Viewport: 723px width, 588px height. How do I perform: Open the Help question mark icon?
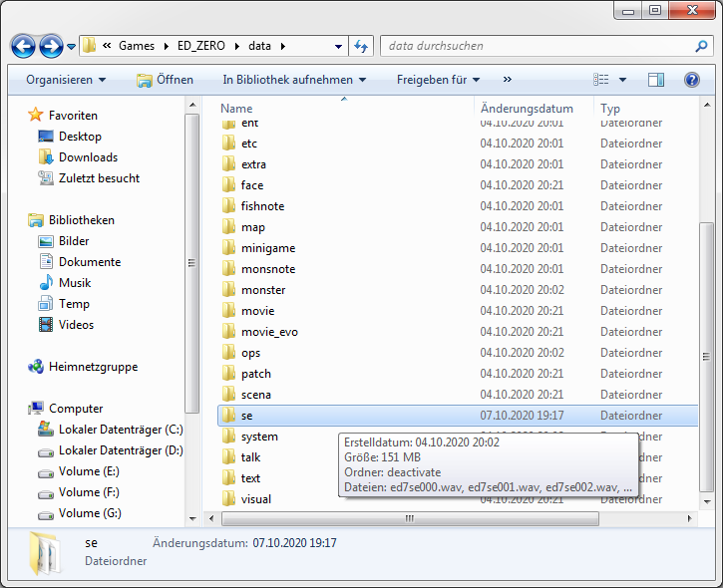pos(691,80)
